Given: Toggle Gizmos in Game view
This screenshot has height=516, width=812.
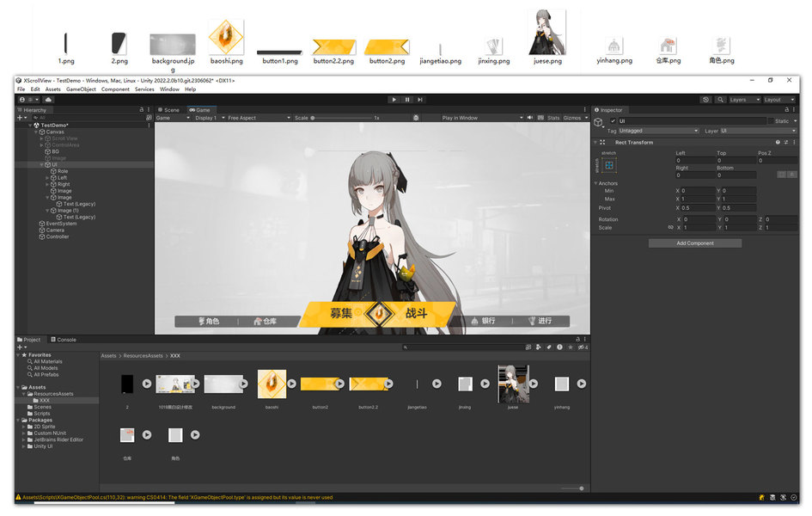Looking at the screenshot, I should 571,118.
